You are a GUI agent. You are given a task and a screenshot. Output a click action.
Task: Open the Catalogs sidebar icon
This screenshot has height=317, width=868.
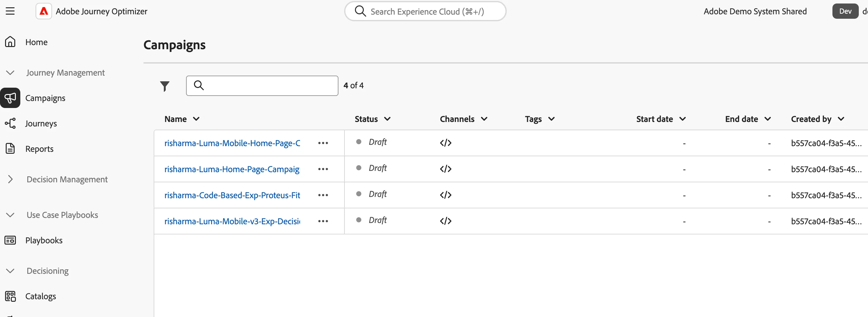(x=10, y=296)
